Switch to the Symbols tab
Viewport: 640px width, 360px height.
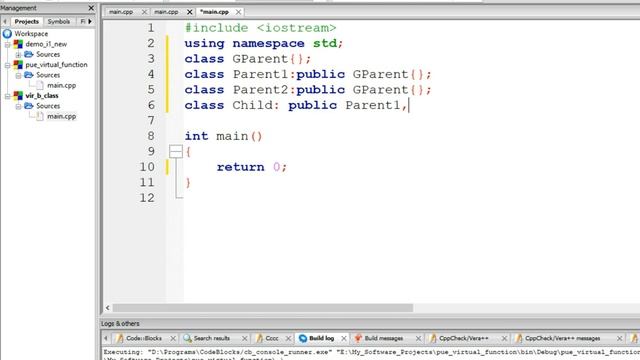59,21
